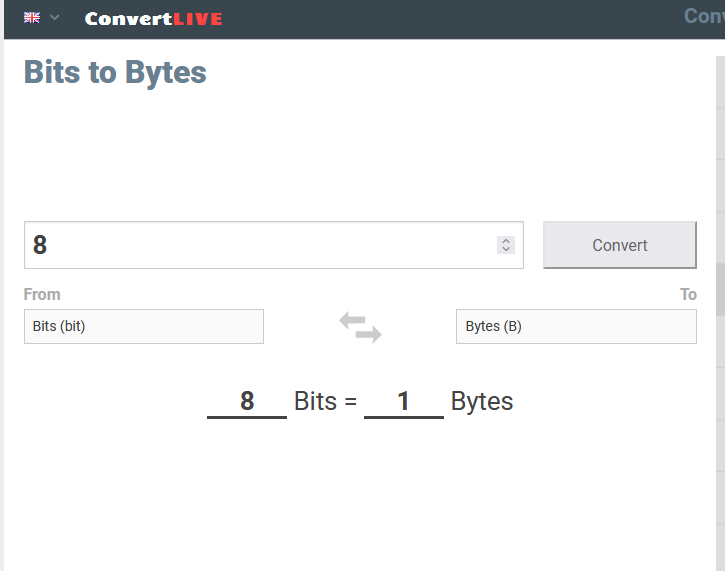Screen dimensions: 725x571
Task: Increase the value with the up arrow
Action: [506, 240]
